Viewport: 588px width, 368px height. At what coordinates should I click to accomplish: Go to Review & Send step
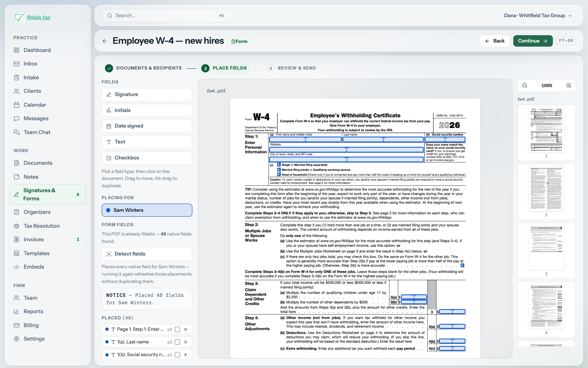(x=291, y=68)
